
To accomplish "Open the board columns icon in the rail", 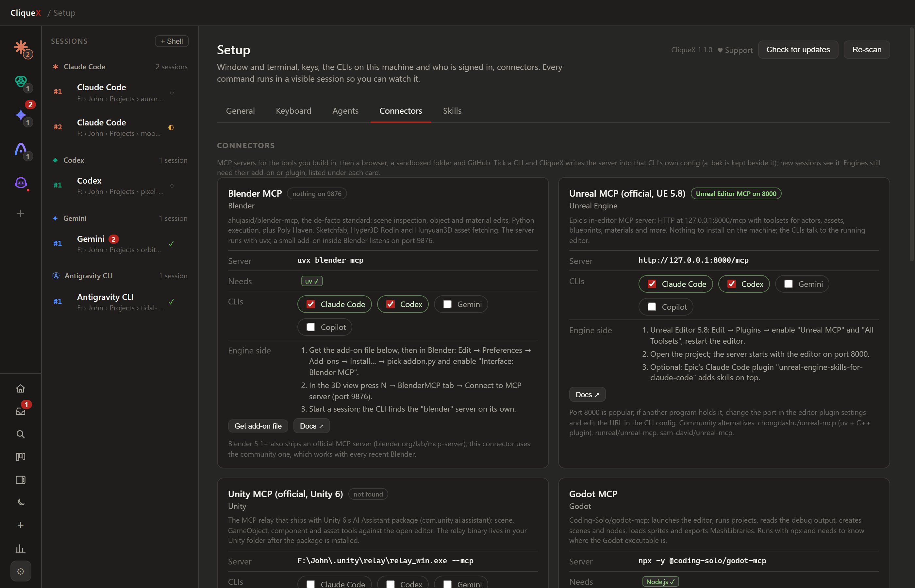I will [x=21, y=457].
